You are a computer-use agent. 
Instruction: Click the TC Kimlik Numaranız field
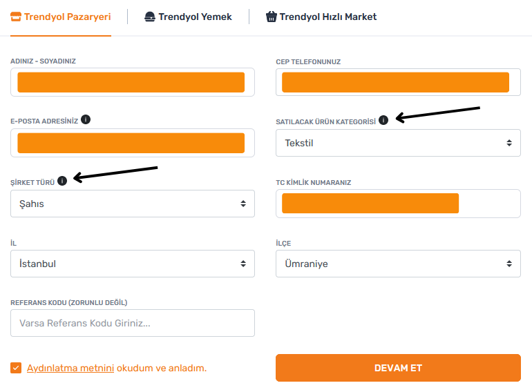click(x=398, y=204)
